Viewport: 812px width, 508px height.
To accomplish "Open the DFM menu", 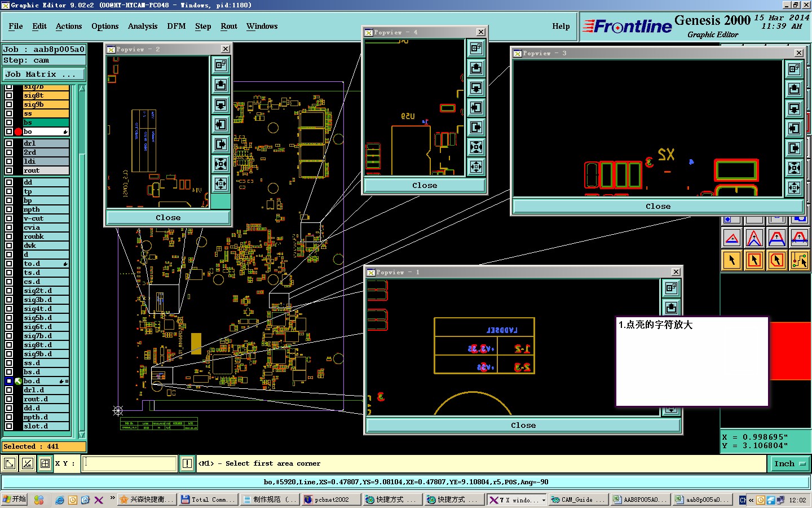I will pos(176,26).
